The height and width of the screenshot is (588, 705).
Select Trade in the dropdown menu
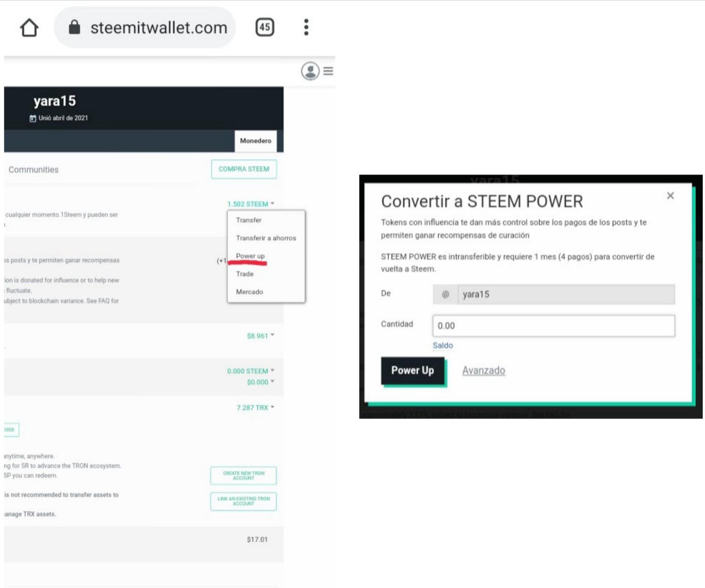click(x=245, y=274)
